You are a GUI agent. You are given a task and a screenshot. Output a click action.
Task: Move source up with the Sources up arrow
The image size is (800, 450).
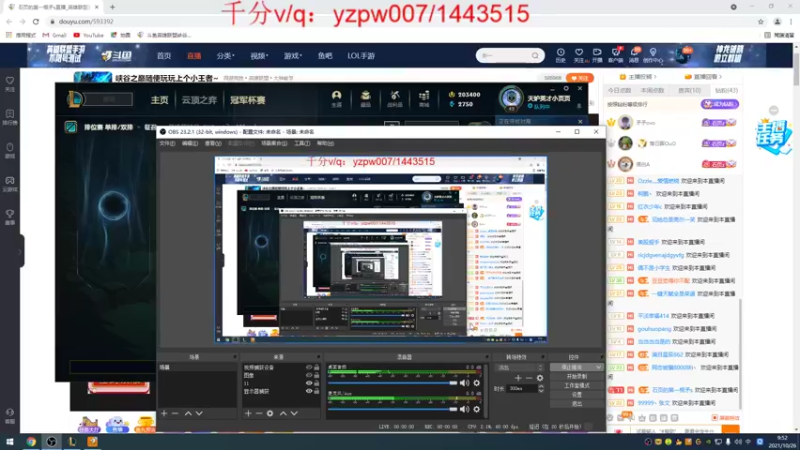[283, 413]
